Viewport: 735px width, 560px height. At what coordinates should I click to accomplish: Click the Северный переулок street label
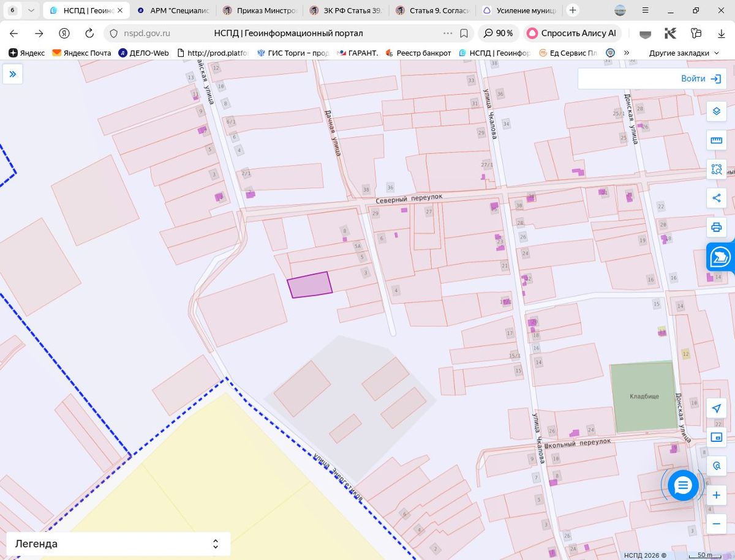409,198
